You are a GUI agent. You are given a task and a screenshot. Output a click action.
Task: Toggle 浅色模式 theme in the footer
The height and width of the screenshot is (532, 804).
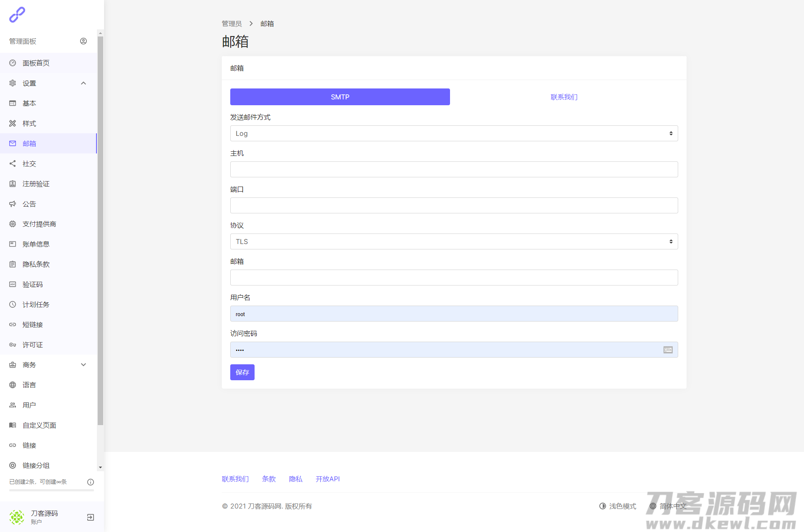618,506
